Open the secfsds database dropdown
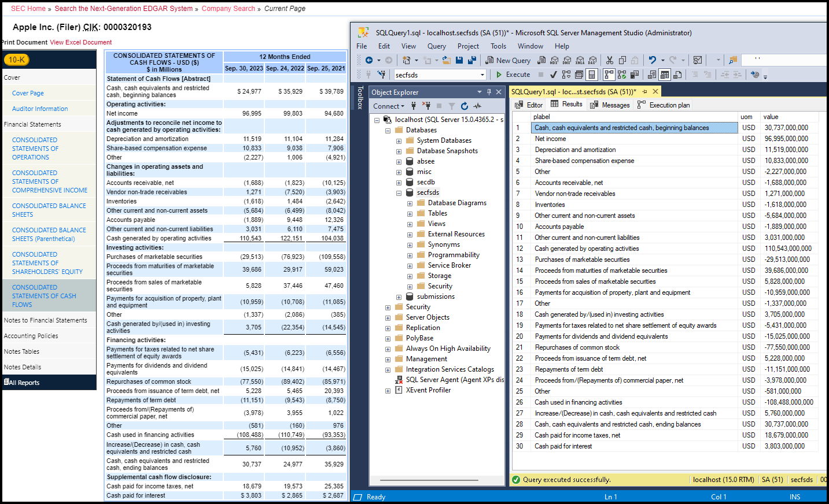 tap(482, 75)
